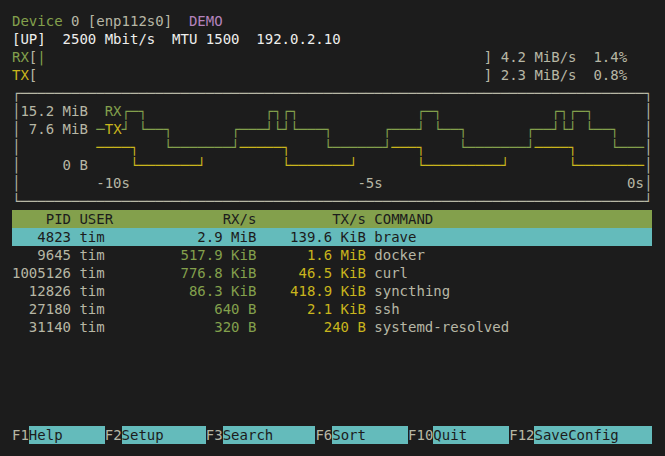Click the -5s time axis marker
Viewport: 665px width, 456px height.
click(370, 183)
